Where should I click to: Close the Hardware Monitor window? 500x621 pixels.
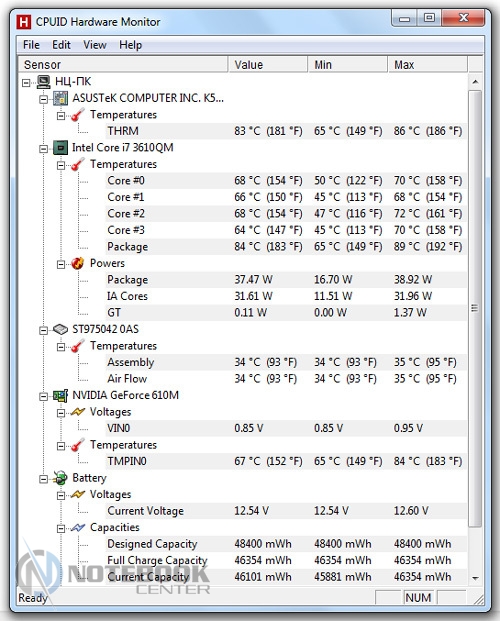click(x=463, y=18)
